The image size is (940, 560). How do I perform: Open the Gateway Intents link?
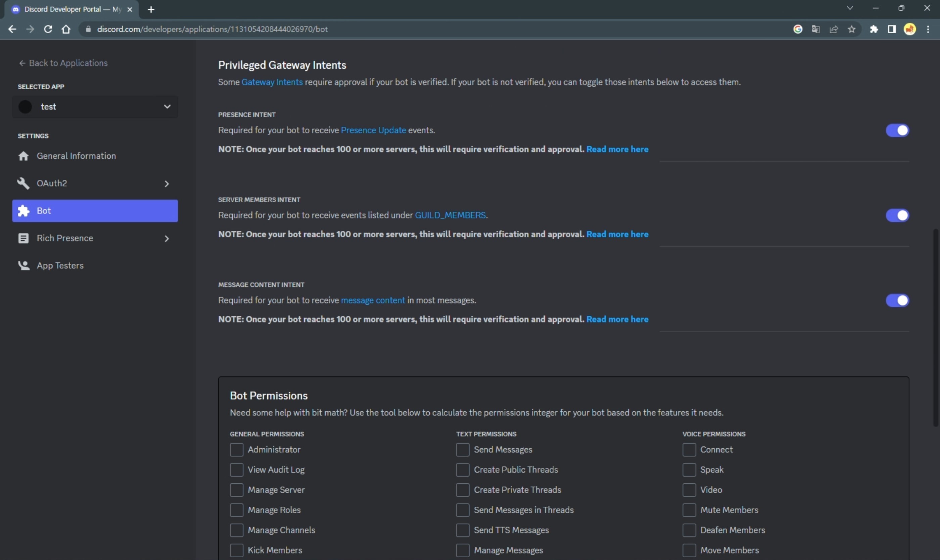272,82
